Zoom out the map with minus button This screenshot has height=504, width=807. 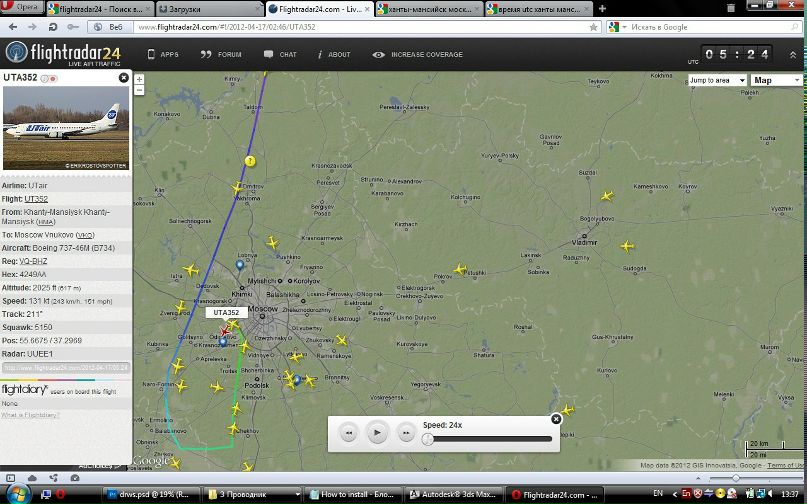click(x=139, y=90)
